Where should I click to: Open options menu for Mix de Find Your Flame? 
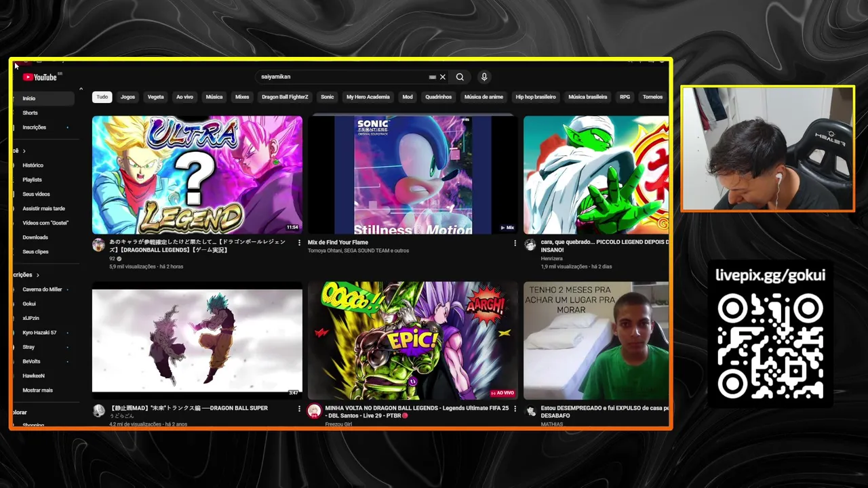coord(515,243)
